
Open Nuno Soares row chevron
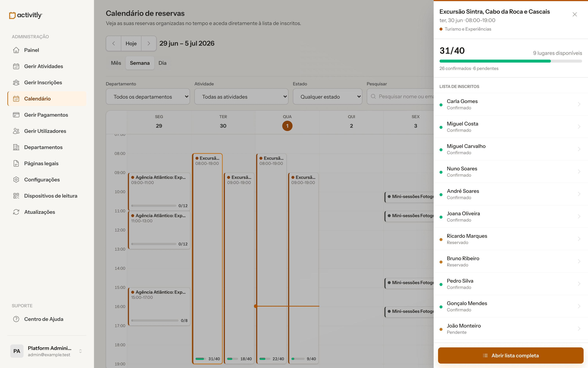[x=579, y=172]
